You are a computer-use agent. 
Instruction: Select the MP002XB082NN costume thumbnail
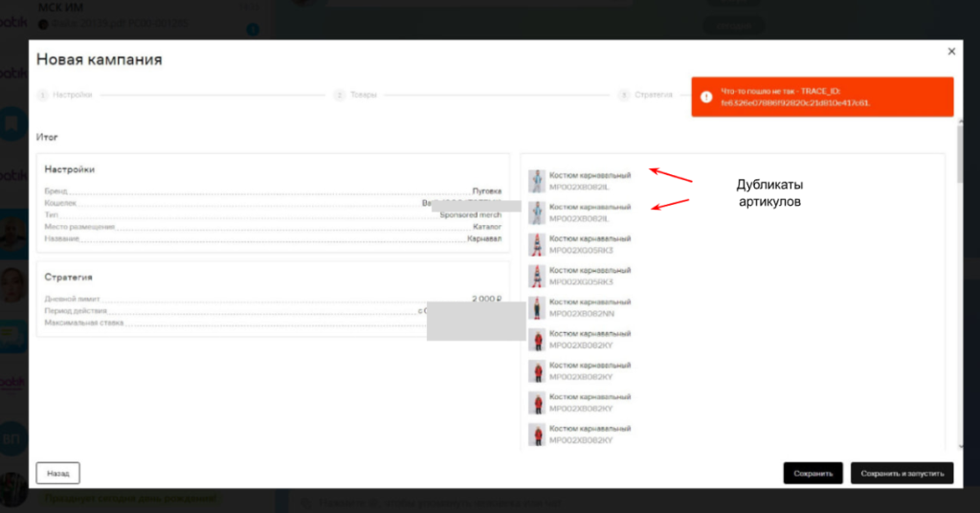(x=537, y=307)
